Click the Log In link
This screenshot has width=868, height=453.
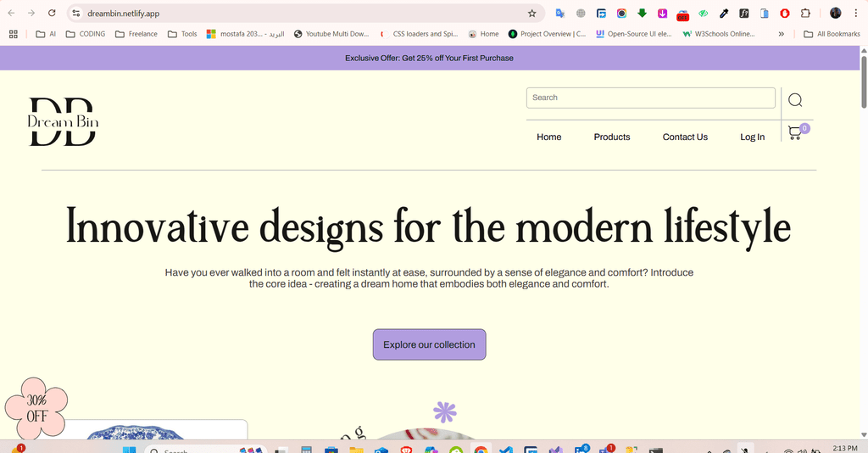point(752,137)
